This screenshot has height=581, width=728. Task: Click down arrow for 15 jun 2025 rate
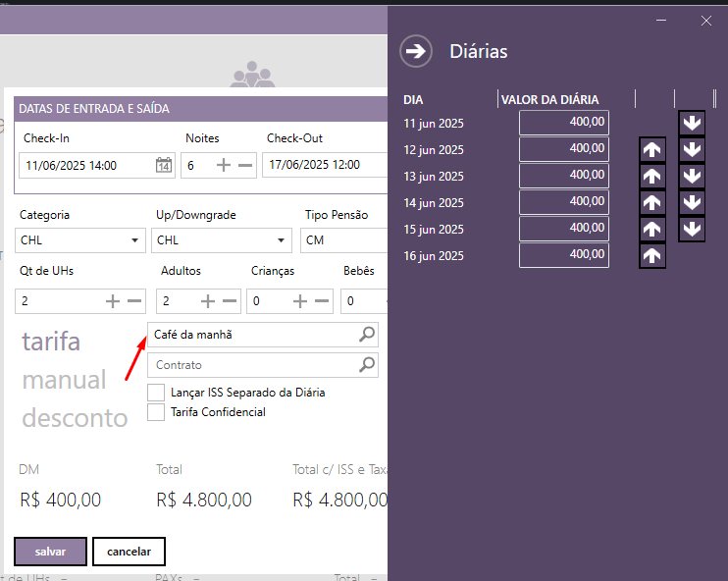click(x=692, y=229)
